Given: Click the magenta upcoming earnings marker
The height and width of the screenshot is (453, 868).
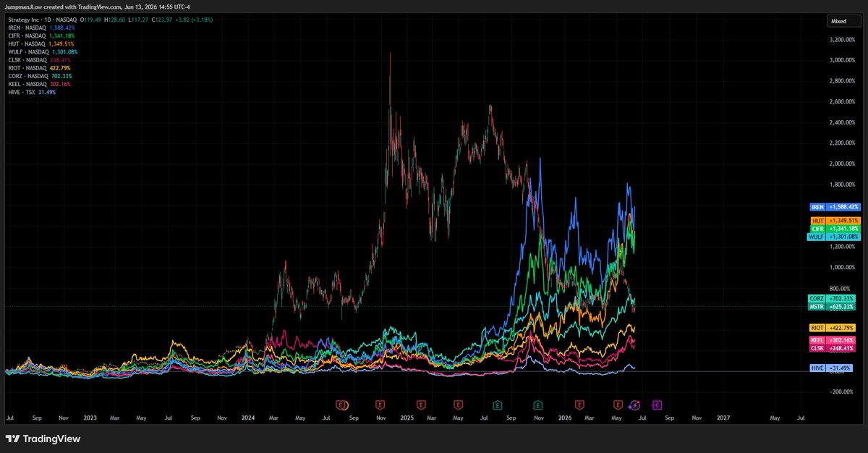Looking at the screenshot, I should click(x=658, y=404).
